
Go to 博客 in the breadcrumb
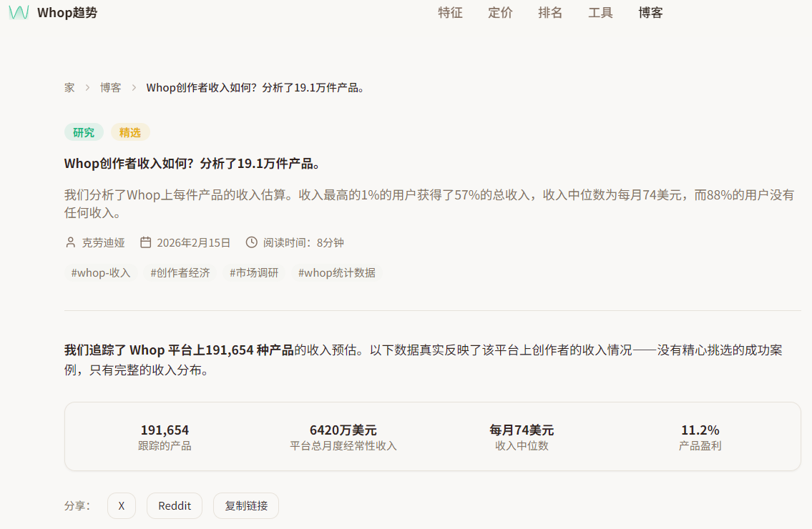tap(110, 87)
